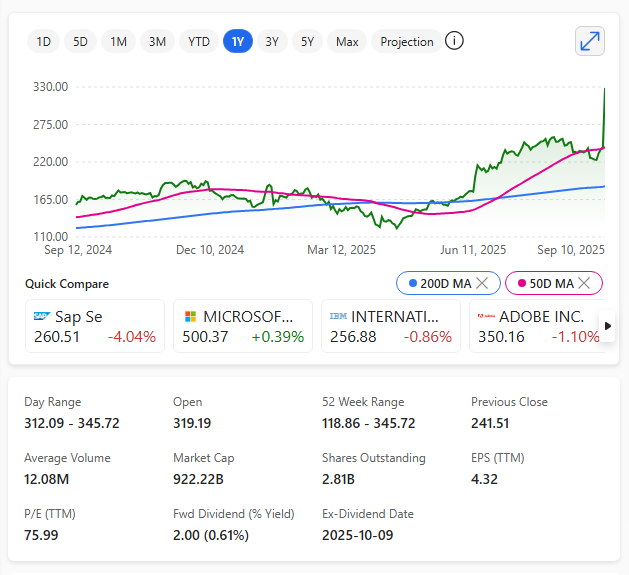Click Microsoft change +0.39%

pos(278,337)
